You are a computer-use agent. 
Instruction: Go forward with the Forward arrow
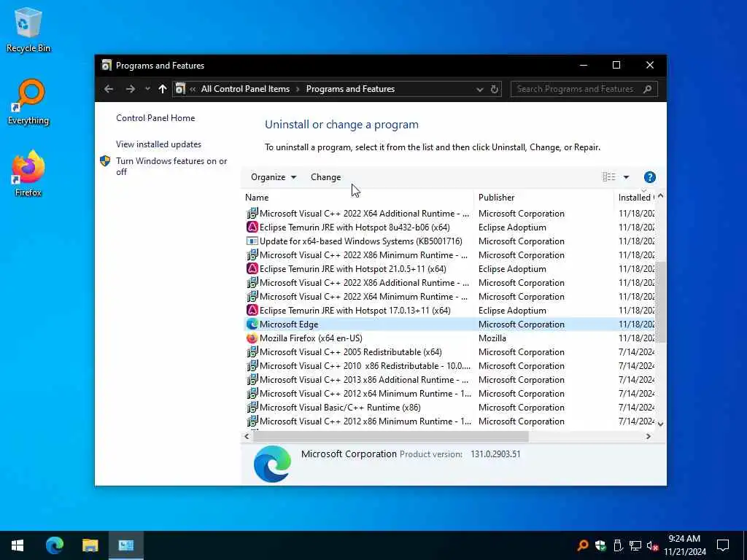point(130,89)
